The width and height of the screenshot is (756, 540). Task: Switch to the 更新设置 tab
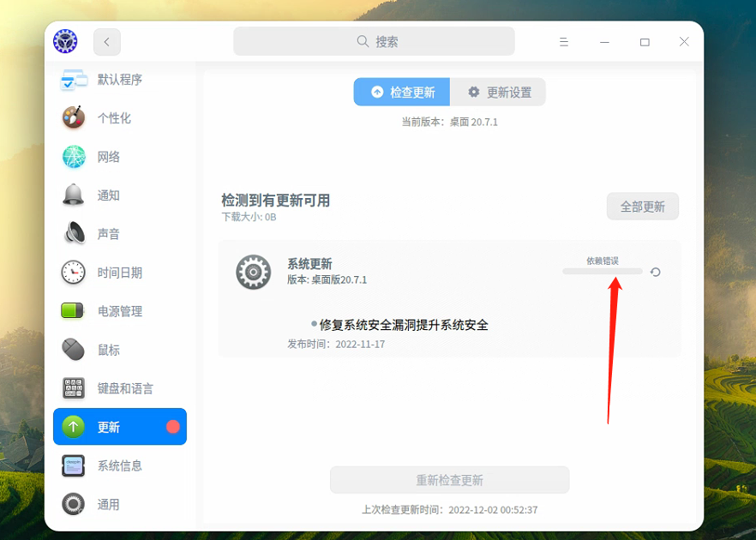[x=498, y=92]
